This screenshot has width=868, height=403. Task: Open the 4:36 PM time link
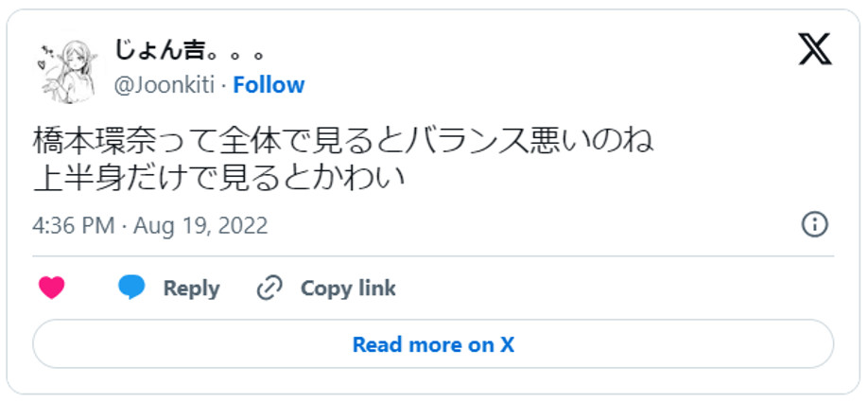point(73,226)
